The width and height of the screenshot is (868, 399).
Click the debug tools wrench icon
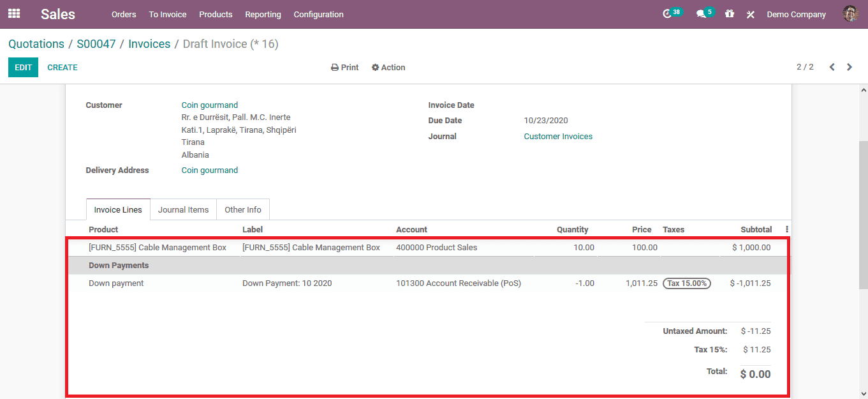751,14
